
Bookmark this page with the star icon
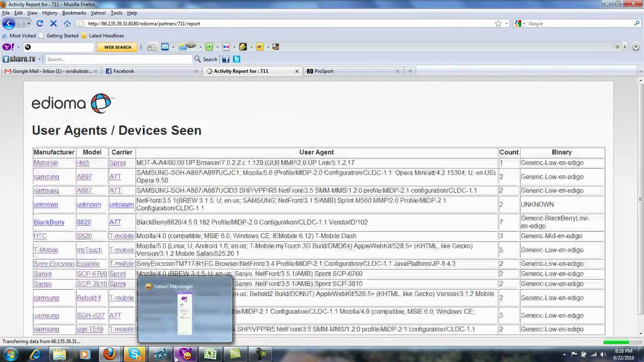(x=498, y=24)
